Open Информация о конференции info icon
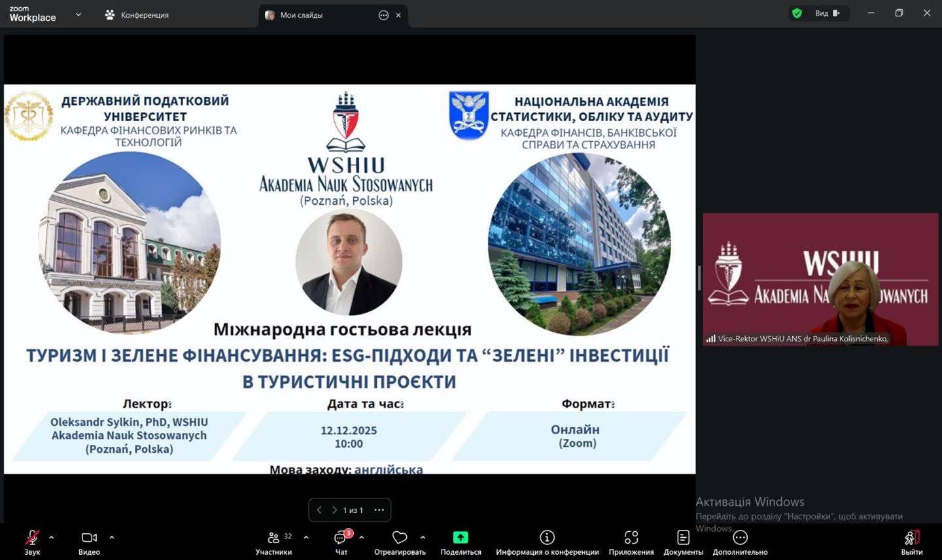The height and width of the screenshot is (560, 942). pyautogui.click(x=547, y=538)
